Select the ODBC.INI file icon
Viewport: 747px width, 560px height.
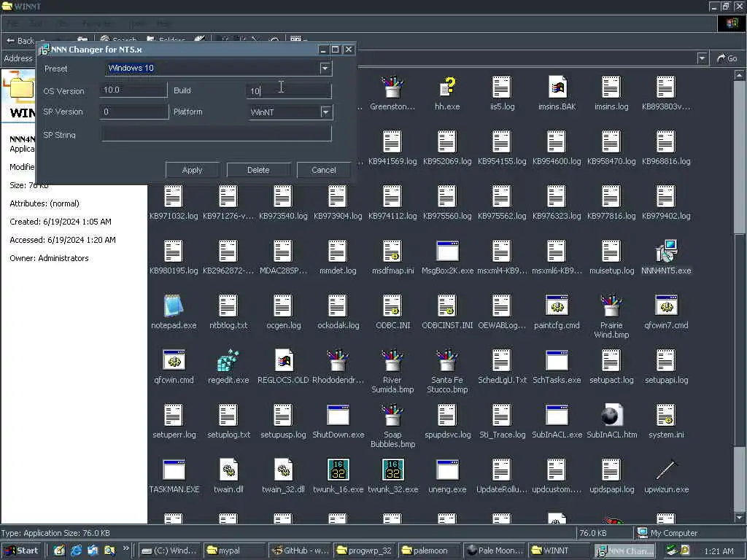[x=392, y=306]
